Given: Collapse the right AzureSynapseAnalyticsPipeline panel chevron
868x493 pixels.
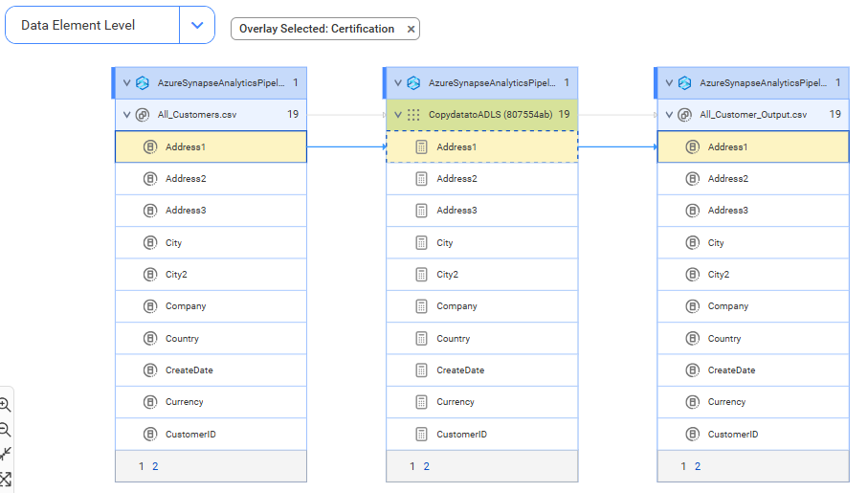Looking at the screenshot, I should (x=669, y=83).
